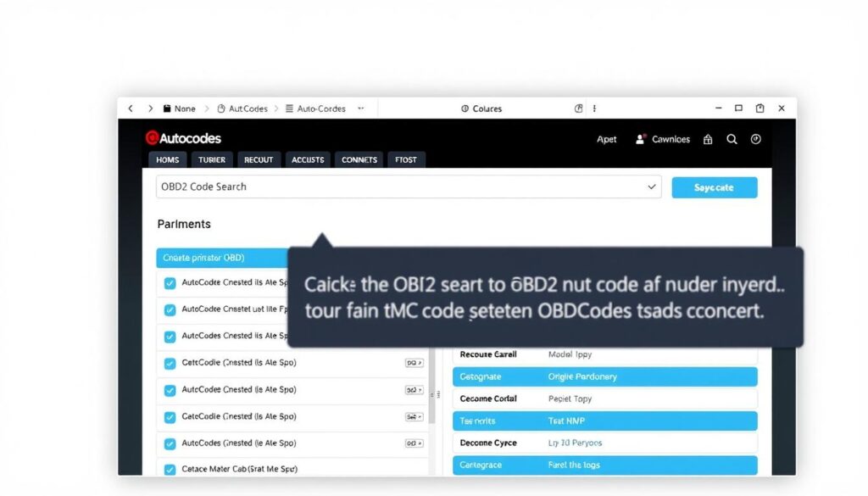Click the share icon beside Colures

pyautogui.click(x=578, y=109)
